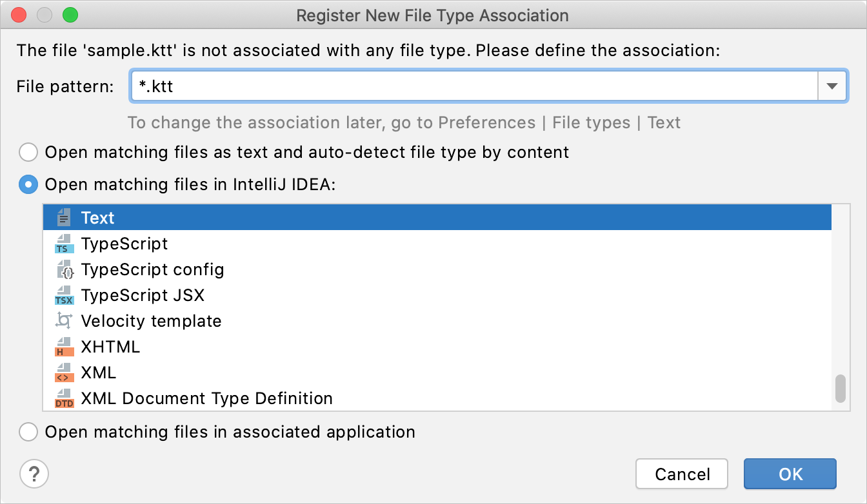Select Velocity template in the list
Viewport: 867px width, 504px height.
pos(151,321)
